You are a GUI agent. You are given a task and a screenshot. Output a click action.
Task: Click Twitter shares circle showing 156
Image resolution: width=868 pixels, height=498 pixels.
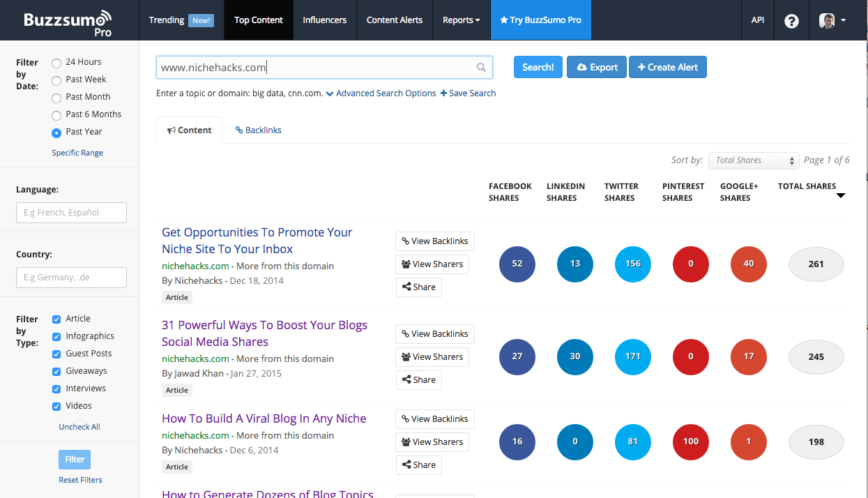(633, 264)
